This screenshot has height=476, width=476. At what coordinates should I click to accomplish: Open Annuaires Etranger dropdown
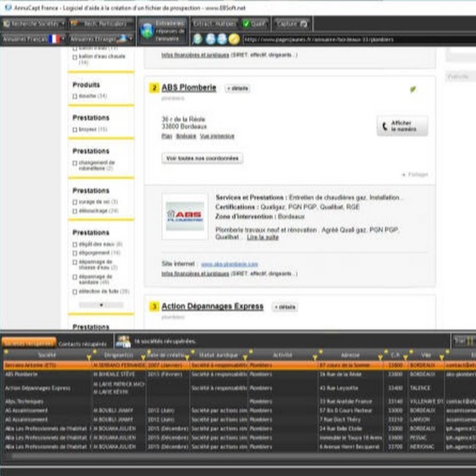click(102, 39)
